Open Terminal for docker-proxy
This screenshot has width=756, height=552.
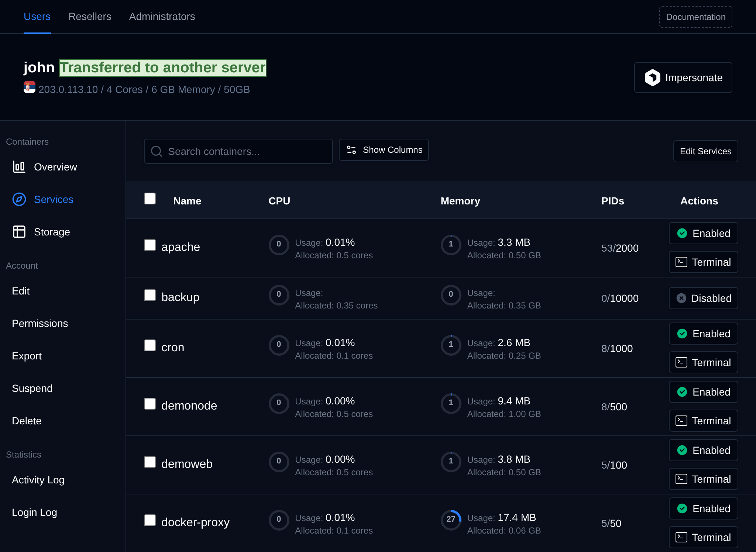(704, 537)
